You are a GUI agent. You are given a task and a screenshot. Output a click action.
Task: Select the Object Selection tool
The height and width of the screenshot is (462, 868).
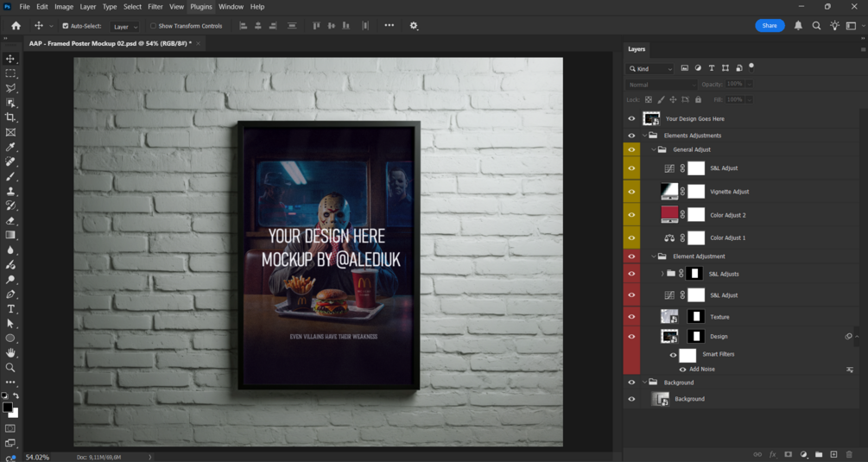click(10, 103)
